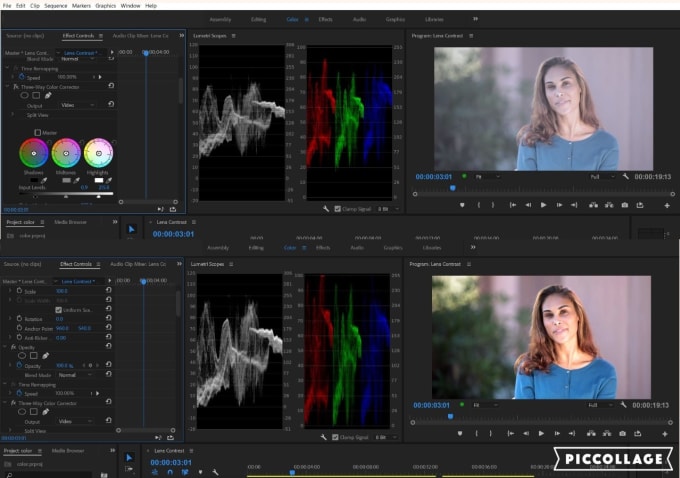This screenshot has height=478, width=680.
Task: Toggle Clamp Signal checkbox in bottom Lumetri Scopes
Action: (x=335, y=437)
